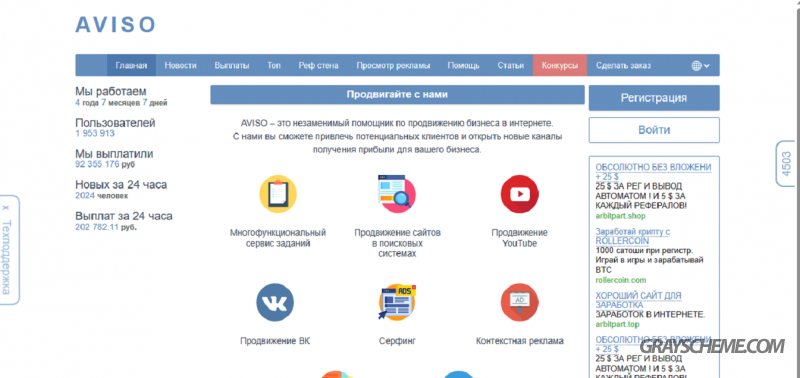Click the Мы выплатили heading
800x378 pixels.
114,154
